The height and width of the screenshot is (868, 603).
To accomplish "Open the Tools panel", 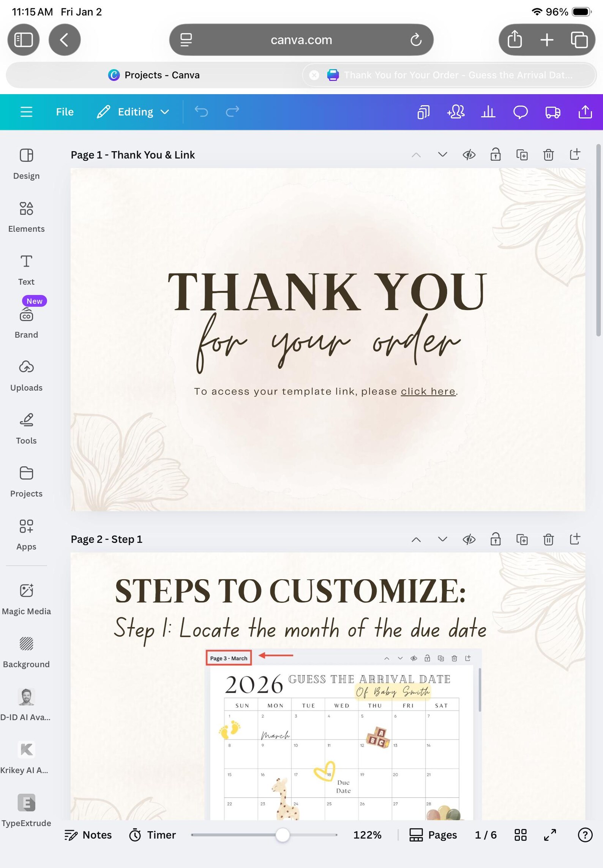I will tap(26, 429).
